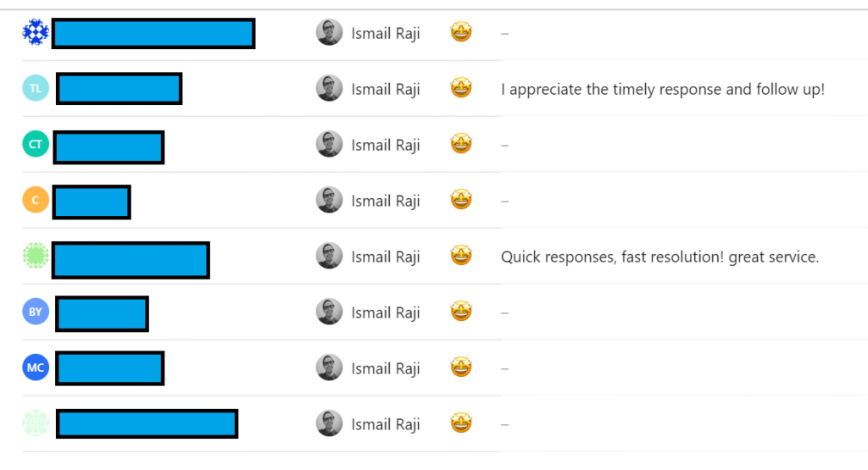
Task: Click Ismail Raji's photo in the orange C row
Action: coord(329,200)
